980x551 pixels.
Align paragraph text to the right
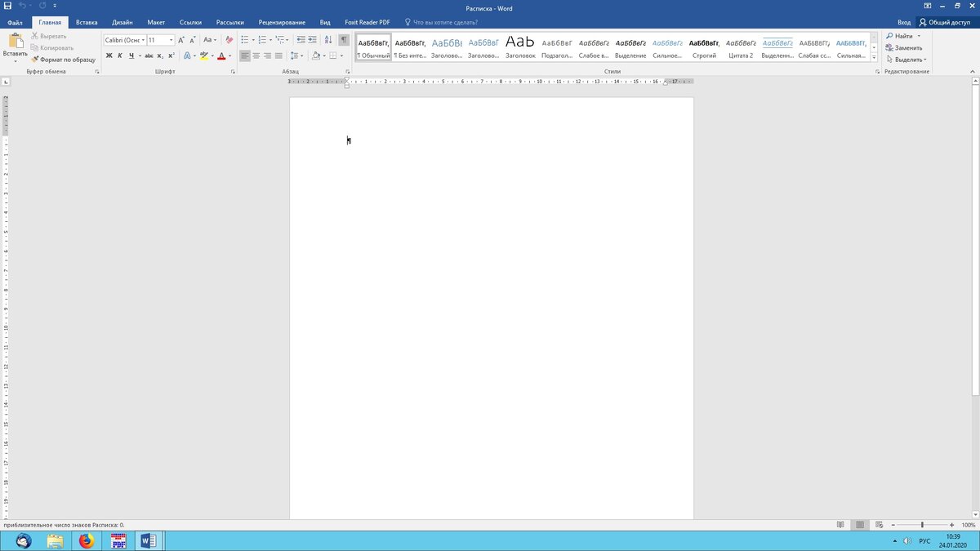tap(267, 56)
